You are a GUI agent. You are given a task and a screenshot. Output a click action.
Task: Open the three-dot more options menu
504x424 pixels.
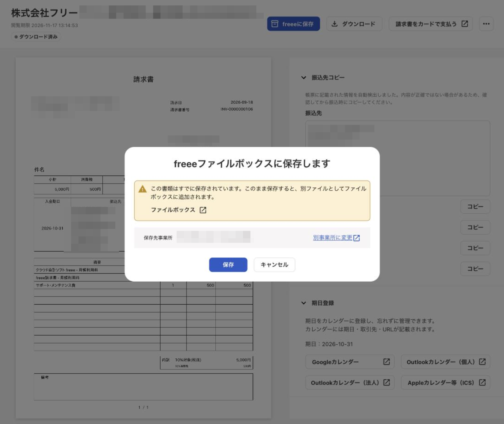pyautogui.click(x=486, y=24)
